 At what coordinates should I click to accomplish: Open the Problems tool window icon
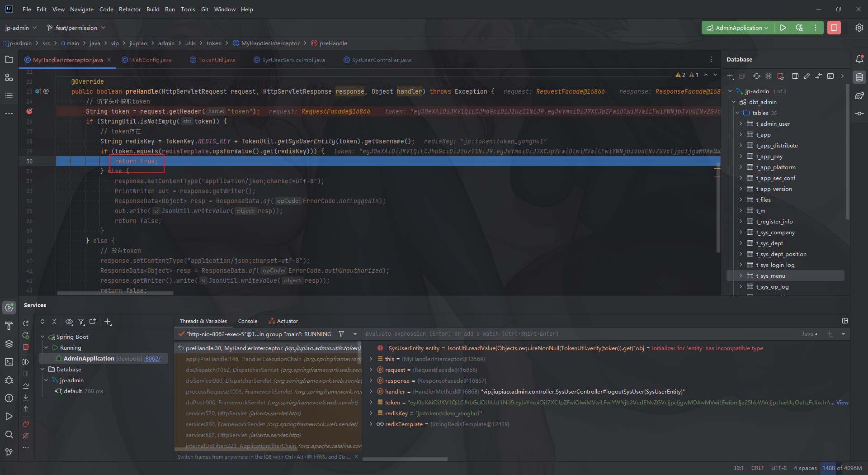tap(9, 398)
